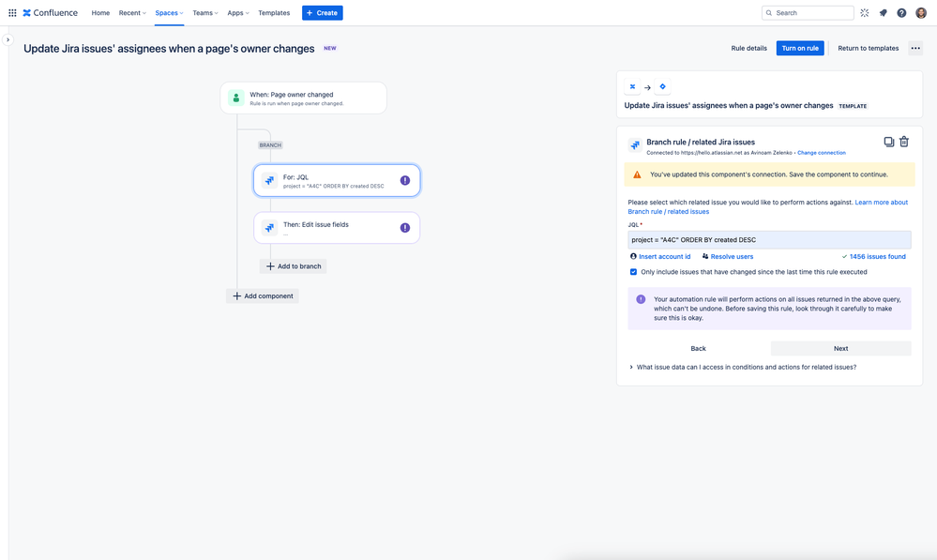Click the Back button
The image size is (937, 560).
[x=698, y=348]
